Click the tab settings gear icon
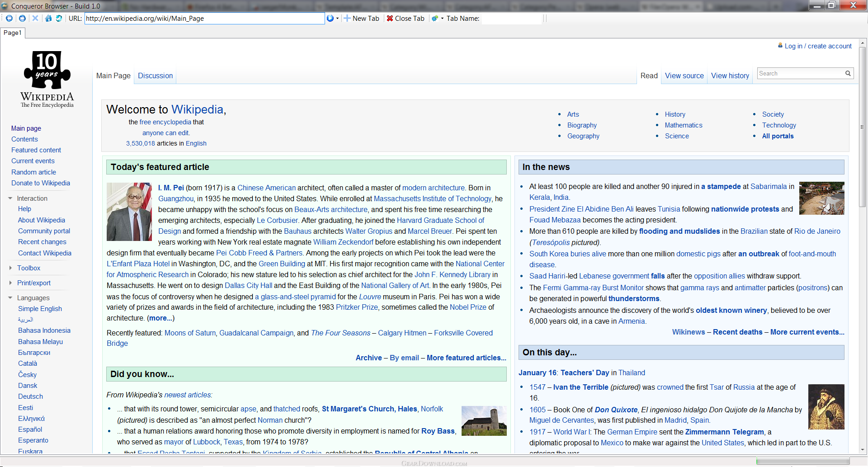868x467 pixels. (434, 19)
